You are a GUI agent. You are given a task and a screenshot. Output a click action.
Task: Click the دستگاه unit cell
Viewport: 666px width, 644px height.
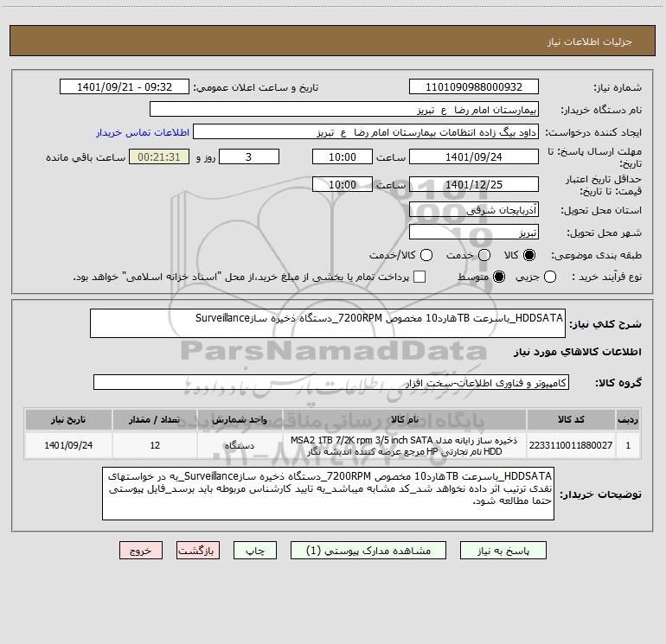click(240, 445)
